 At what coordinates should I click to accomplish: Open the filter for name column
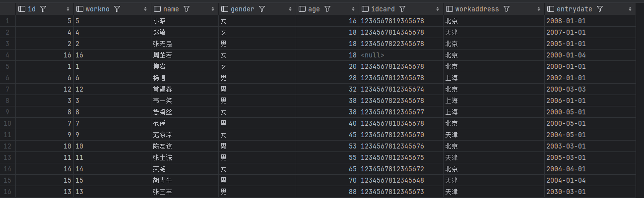186,9
